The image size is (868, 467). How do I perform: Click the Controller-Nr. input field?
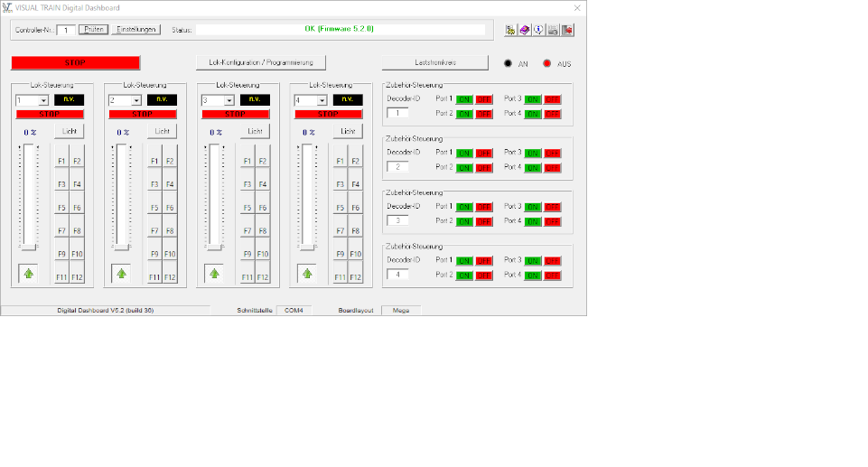pos(65,30)
